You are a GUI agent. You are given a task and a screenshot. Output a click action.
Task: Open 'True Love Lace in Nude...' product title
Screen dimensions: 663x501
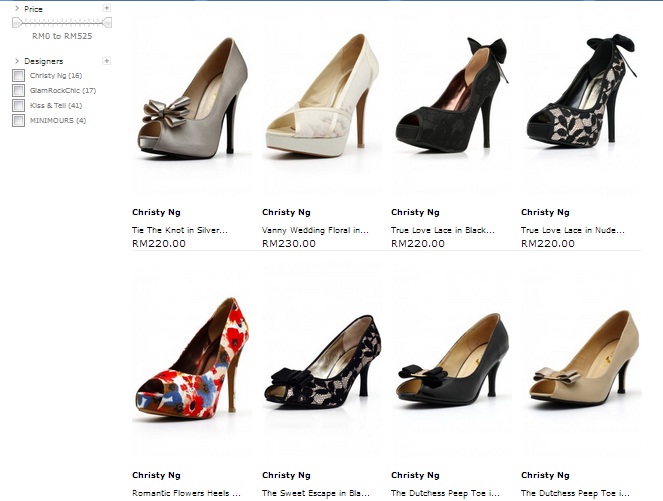pos(573,230)
